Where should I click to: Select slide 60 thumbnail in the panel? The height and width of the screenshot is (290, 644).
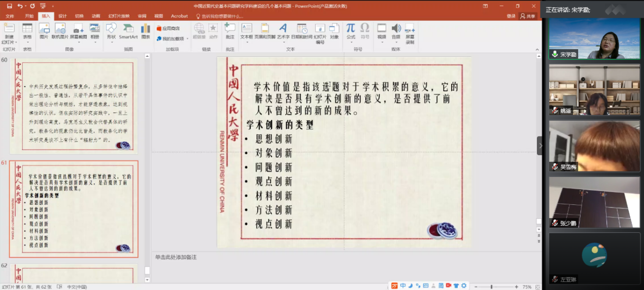tap(74, 107)
